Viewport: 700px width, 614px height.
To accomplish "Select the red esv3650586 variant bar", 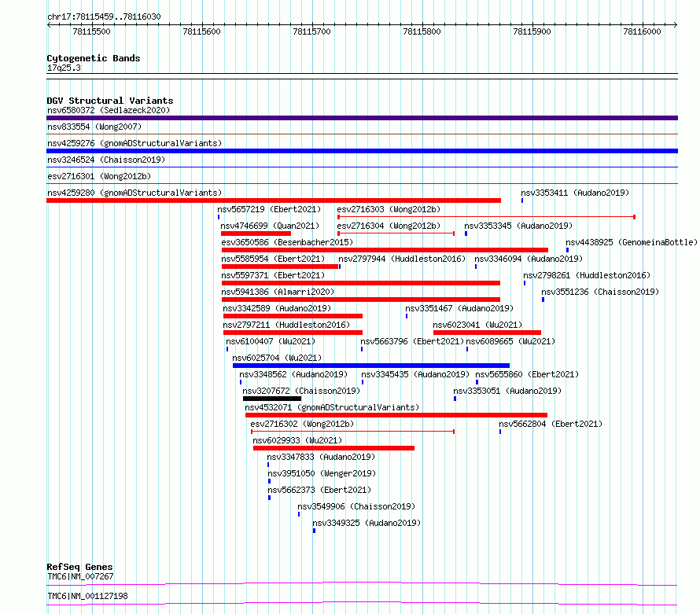I will (385, 250).
